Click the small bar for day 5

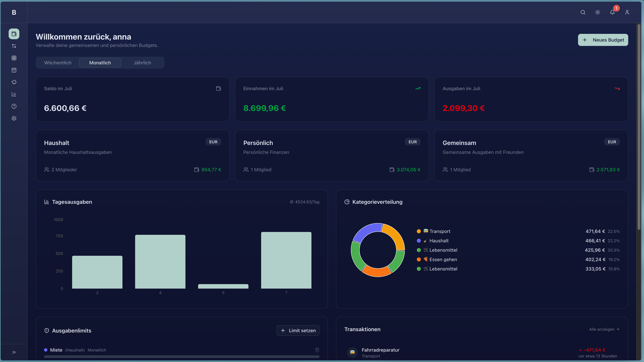223,286
